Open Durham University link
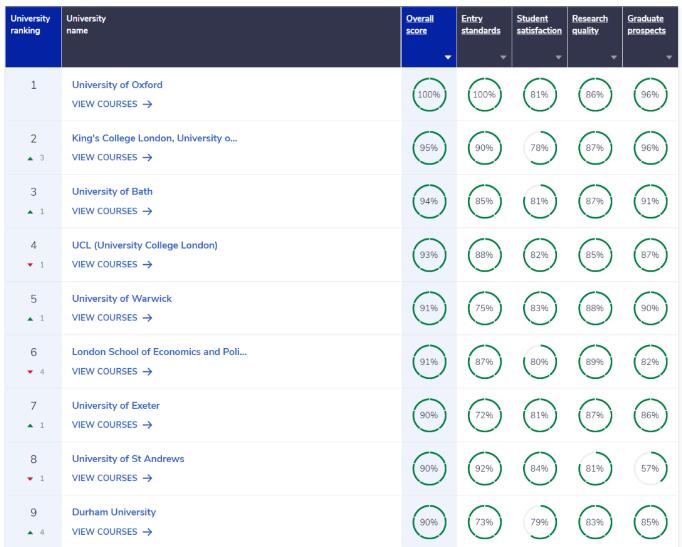Image resolution: width=682 pixels, height=547 pixels. (114, 512)
